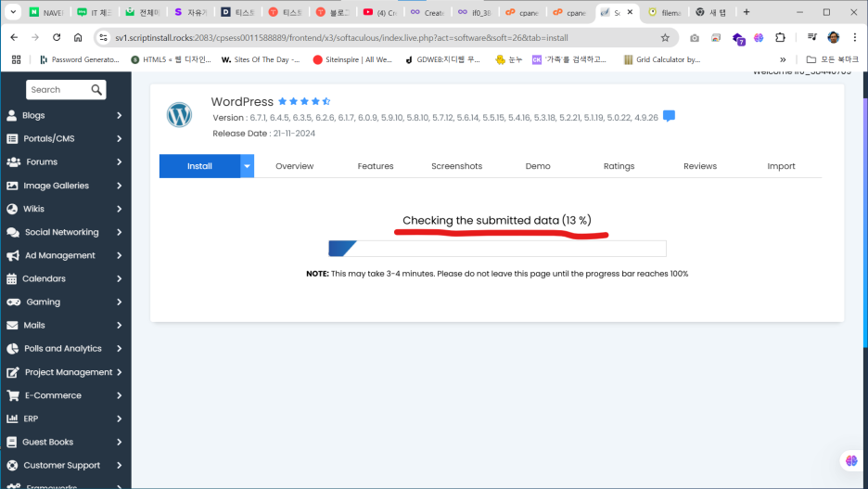Go to the browser home page
Image resolution: width=868 pixels, height=489 pixels.
[x=78, y=38]
